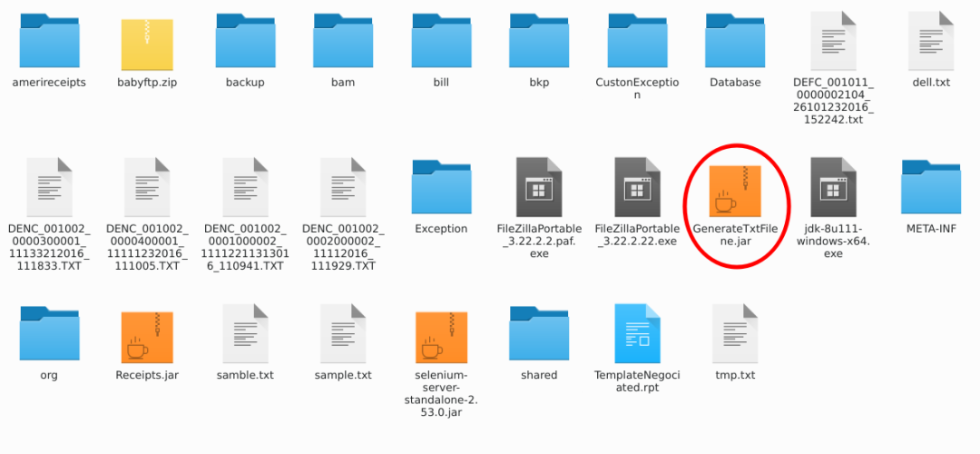Click the 'DENC_001002_0000300001' file name
The height and width of the screenshot is (454, 980).
[x=49, y=247]
